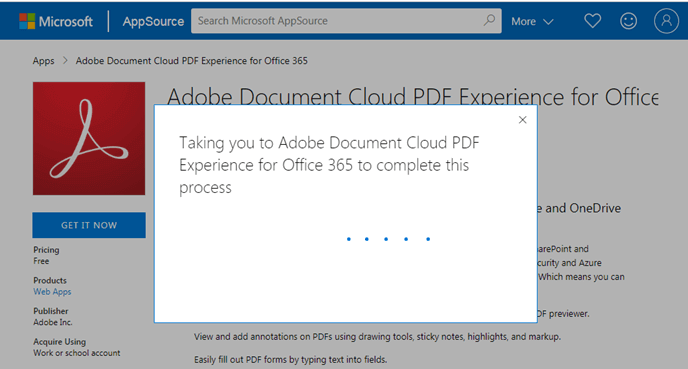Expand the More dropdown menu

[x=532, y=21]
